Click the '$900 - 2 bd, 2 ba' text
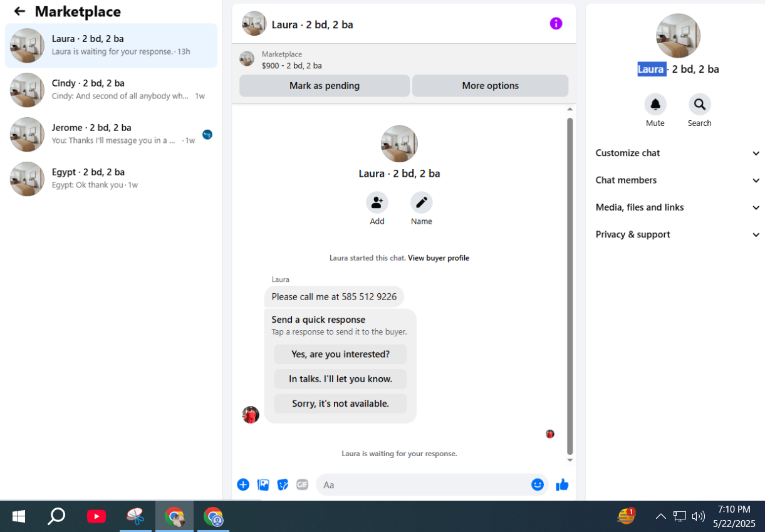This screenshot has height=532, width=765. [x=292, y=66]
